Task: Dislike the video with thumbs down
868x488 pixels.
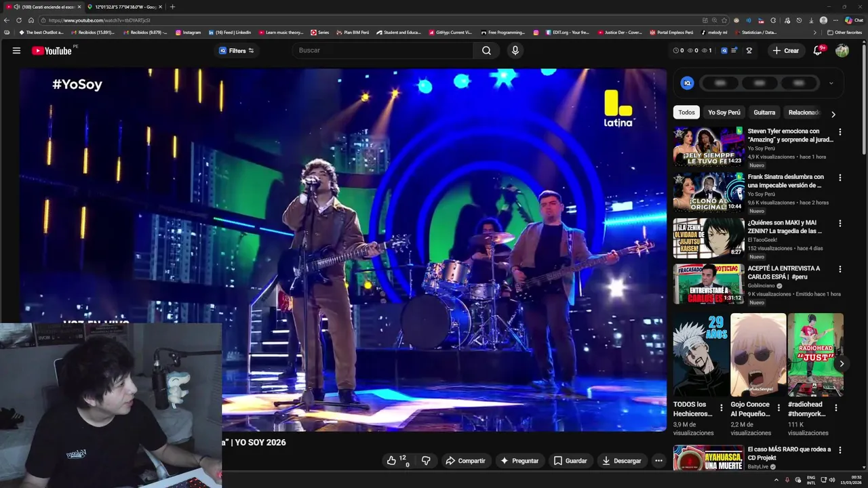Action: point(426,460)
